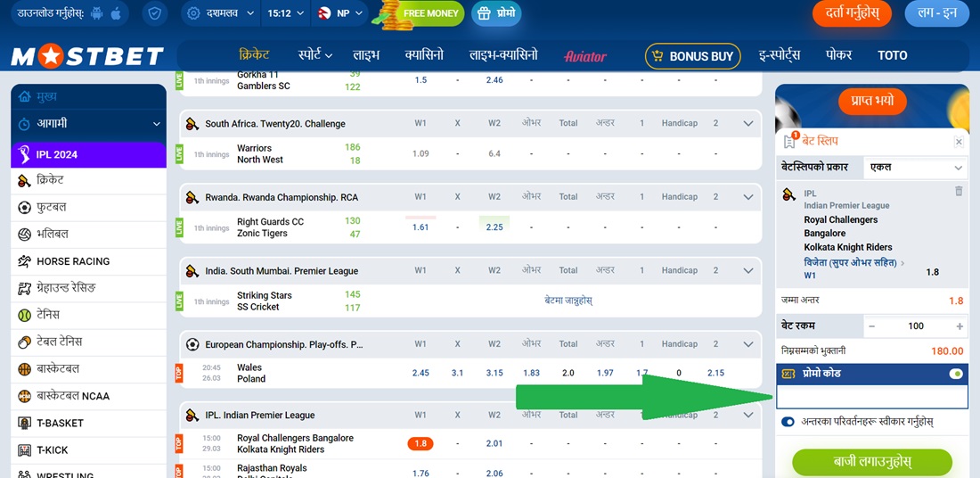980x478 pixels.
Task: Collapse the IPL Indian Premier League section
Action: tap(748, 415)
